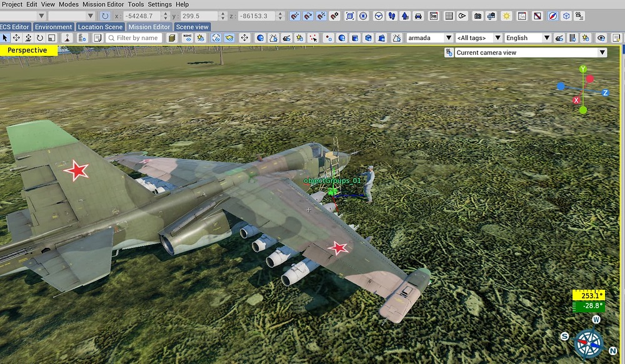Click the refresh coordinates button
The height and width of the screenshot is (364, 625).
point(105,16)
